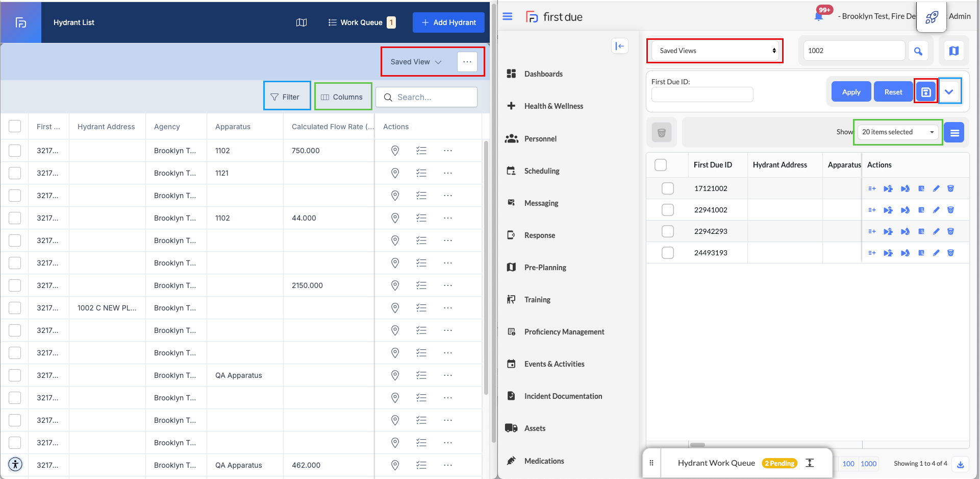
Task: Open the map view icon in Hydrant List header
Action: click(x=301, y=22)
